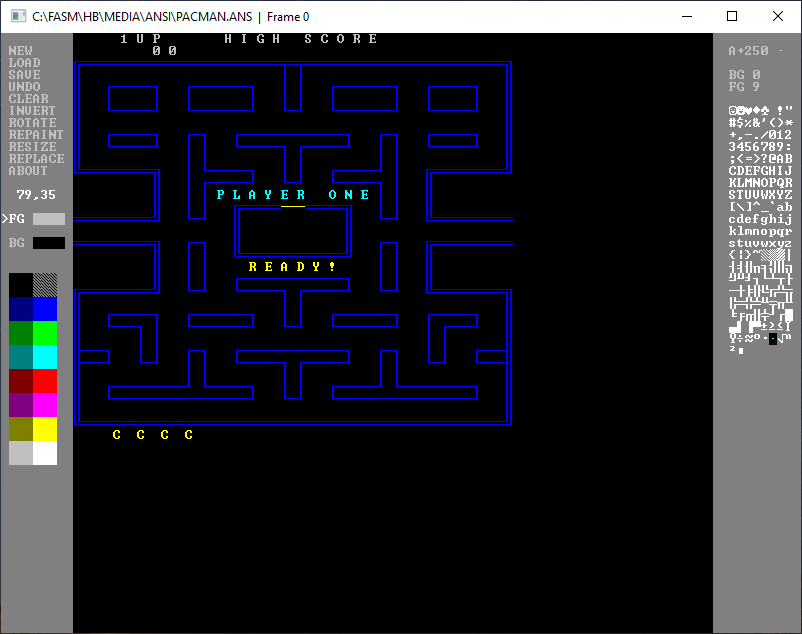Select the digit 3 glyph
This screenshot has width=802, height=634.
(x=732, y=147)
